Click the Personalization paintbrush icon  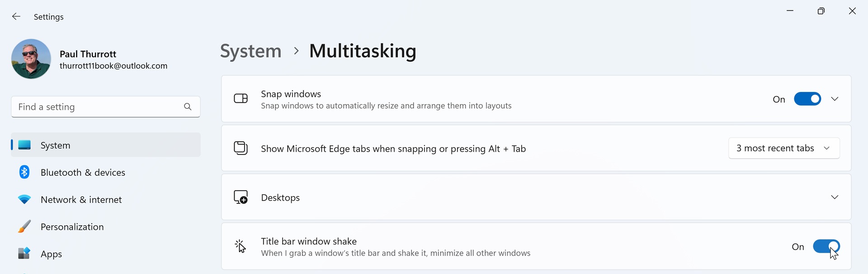click(x=24, y=226)
